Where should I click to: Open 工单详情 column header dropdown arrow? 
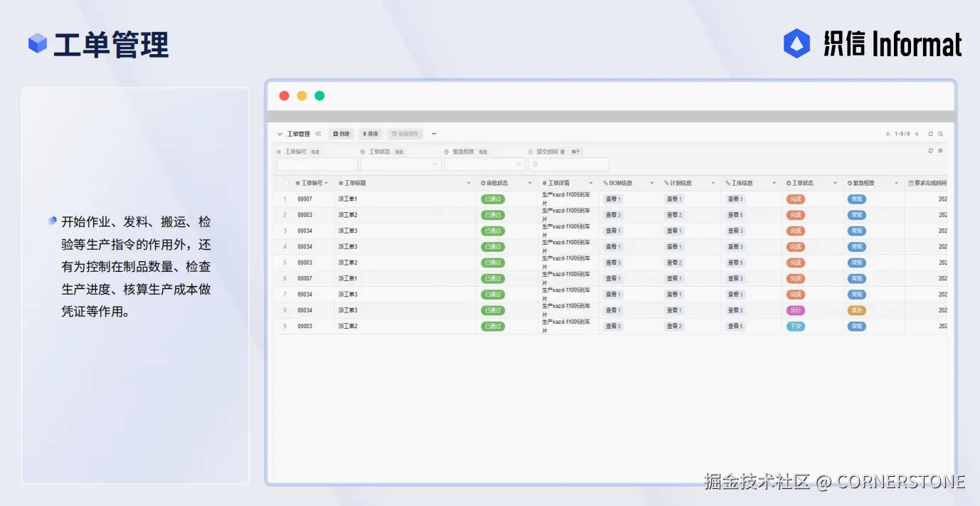[591, 184]
